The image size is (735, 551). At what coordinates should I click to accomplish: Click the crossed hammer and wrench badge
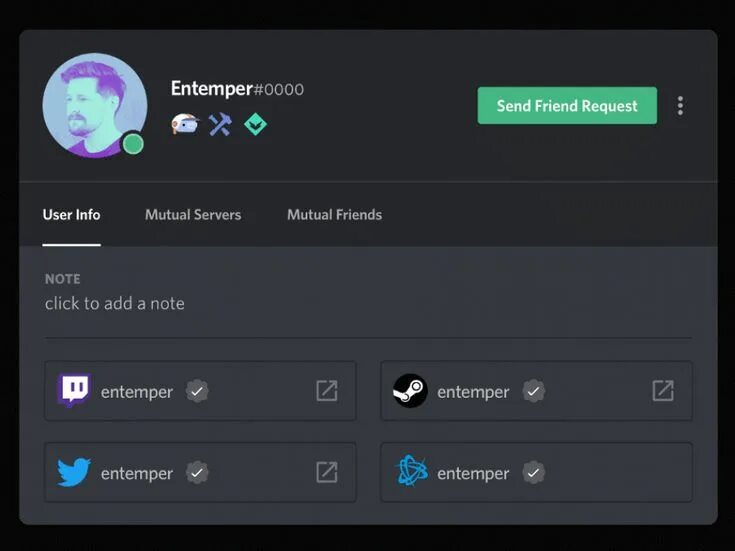coord(220,124)
